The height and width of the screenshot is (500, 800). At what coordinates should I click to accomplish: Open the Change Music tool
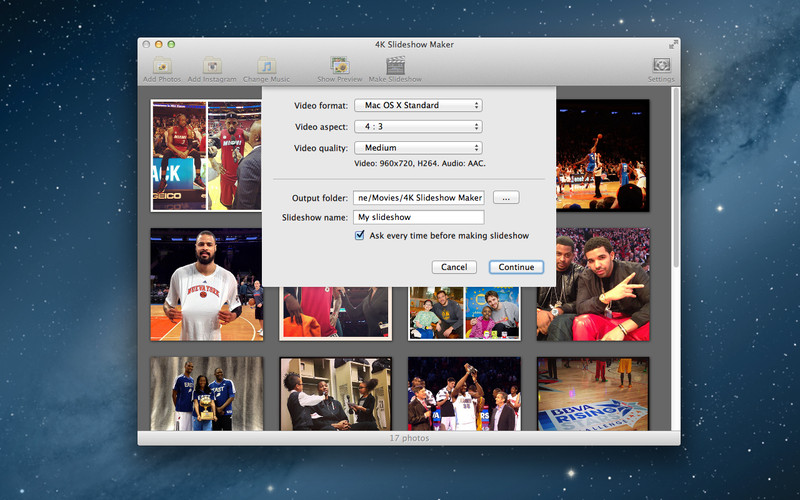(x=266, y=65)
